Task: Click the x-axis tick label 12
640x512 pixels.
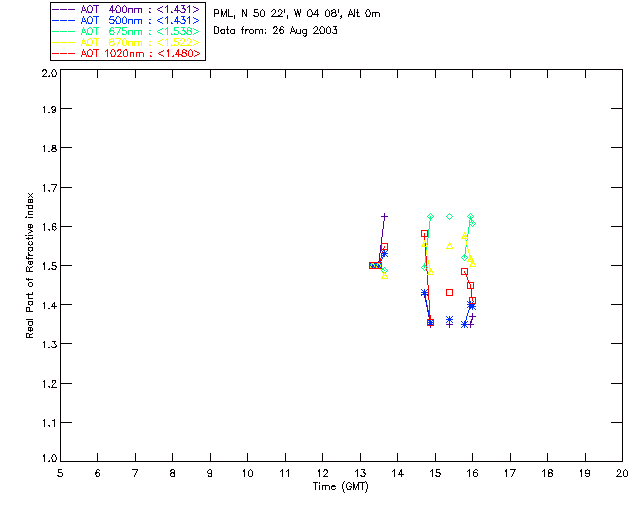Action: (x=322, y=473)
